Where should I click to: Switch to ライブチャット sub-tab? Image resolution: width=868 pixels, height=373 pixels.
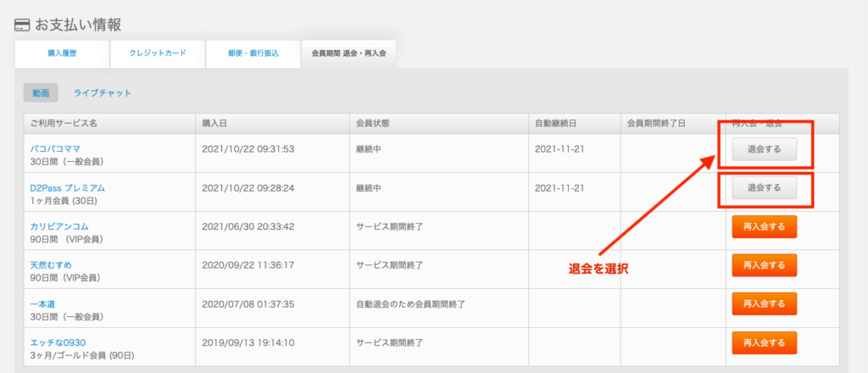point(103,93)
